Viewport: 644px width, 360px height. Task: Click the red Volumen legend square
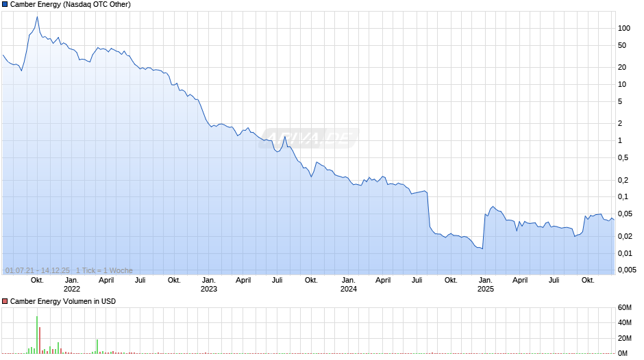pos(5,301)
